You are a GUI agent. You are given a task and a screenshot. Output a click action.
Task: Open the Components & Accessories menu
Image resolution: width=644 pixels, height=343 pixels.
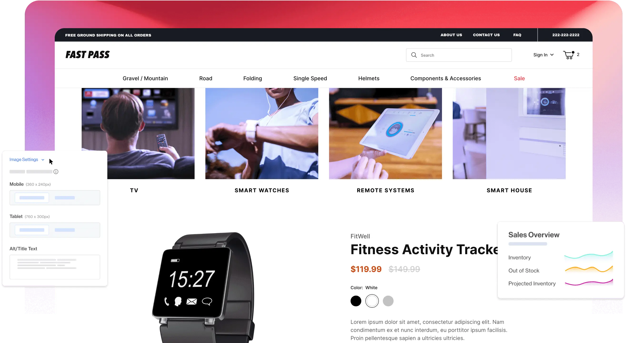point(446,78)
